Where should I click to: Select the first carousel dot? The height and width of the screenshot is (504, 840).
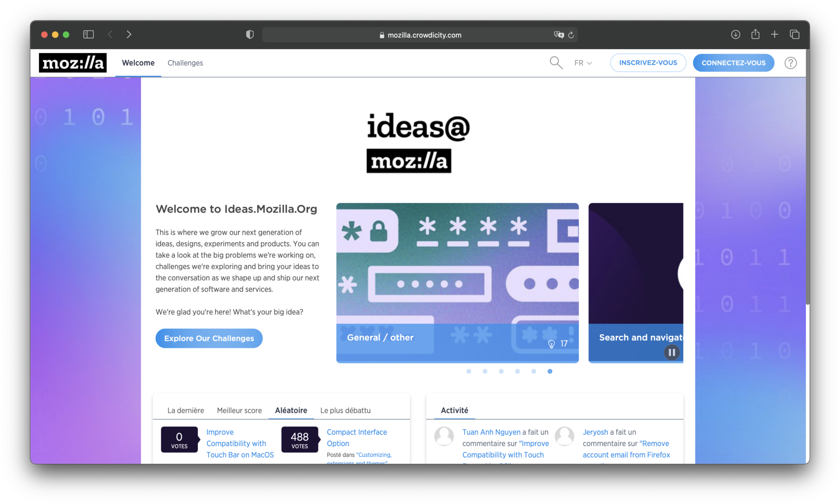pyautogui.click(x=469, y=371)
